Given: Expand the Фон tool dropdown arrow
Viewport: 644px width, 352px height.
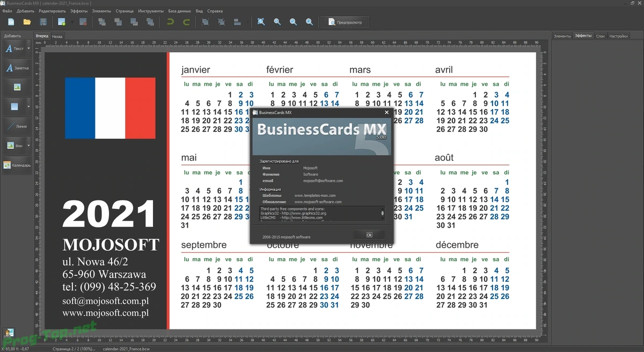Looking at the screenshot, I should pos(28,145).
